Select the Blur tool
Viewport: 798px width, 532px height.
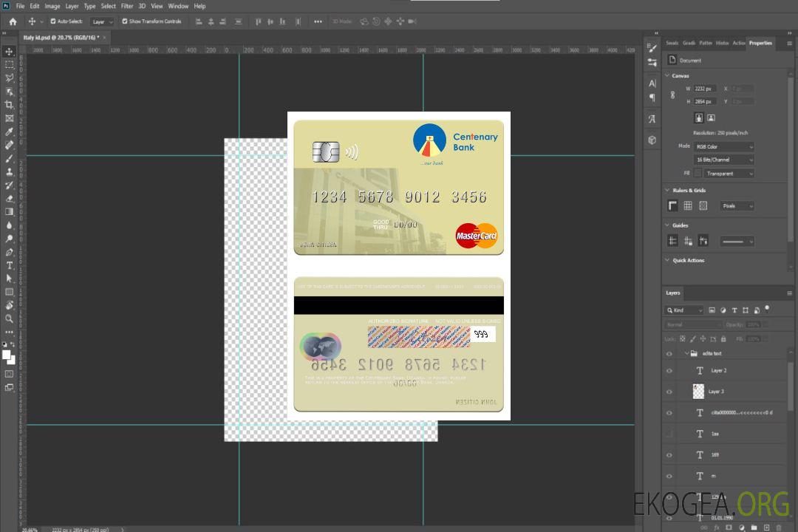(9, 225)
